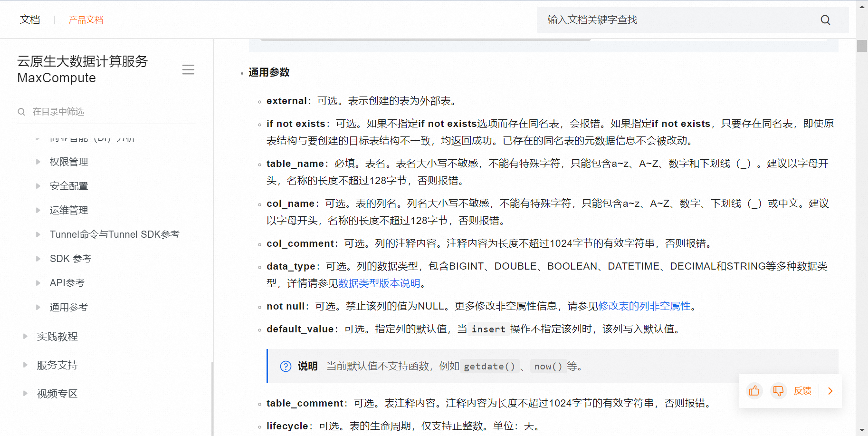Open the 实践教程 sidebar item

coord(57,337)
